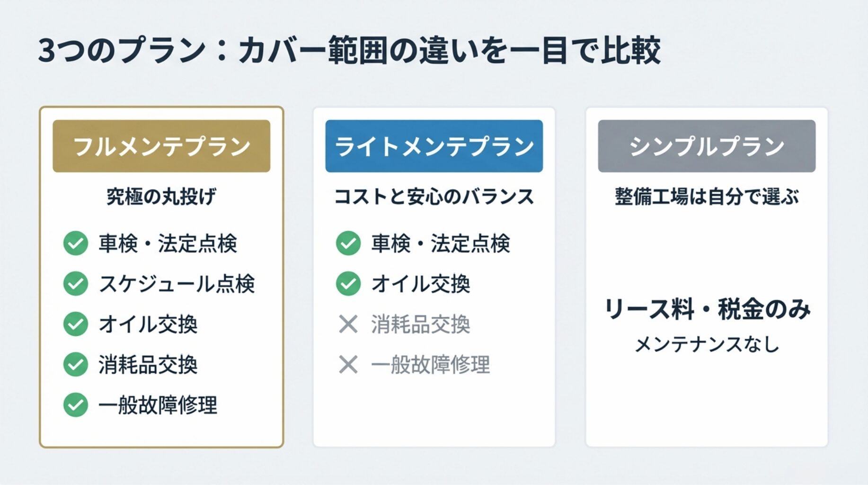Click the check icon next to スケジュール点検
The width and height of the screenshot is (868, 485).
click(76, 284)
